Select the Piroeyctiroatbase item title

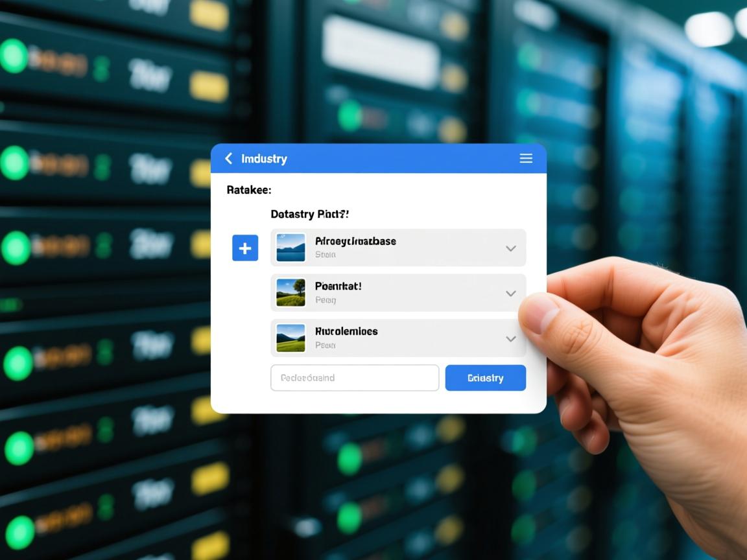(x=355, y=241)
